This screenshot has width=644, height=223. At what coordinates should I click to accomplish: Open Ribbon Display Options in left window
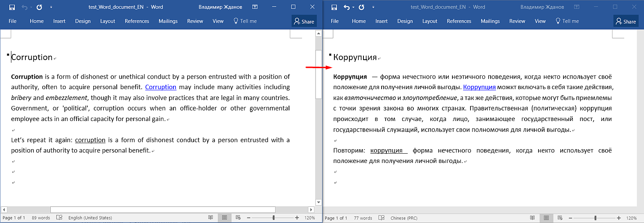point(255,7)
